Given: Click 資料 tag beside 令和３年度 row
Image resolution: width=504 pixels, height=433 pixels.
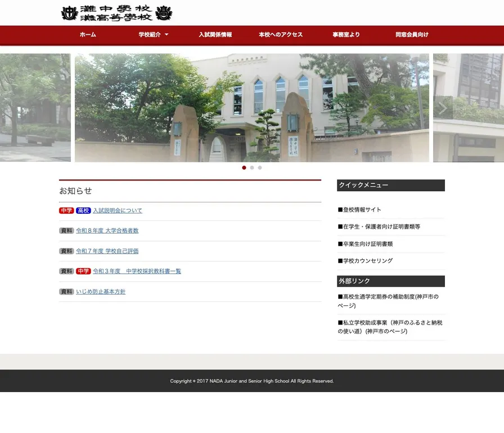Looking at the screenshot, I should tap(66, 271).
